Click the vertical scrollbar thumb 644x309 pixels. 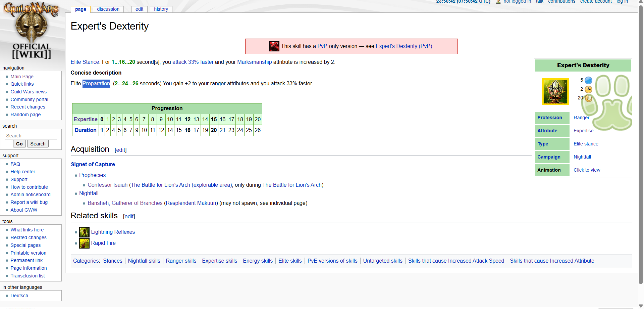[641, 144]
